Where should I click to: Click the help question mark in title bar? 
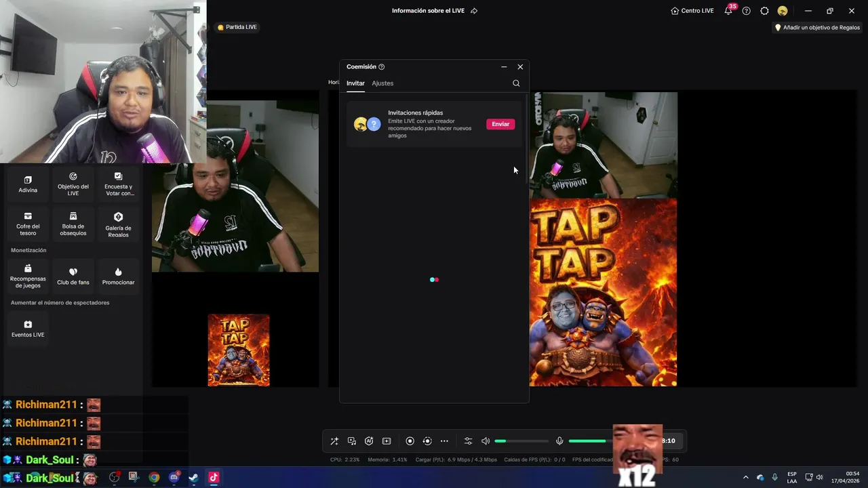pyautogui.click(x=746, y=11)
